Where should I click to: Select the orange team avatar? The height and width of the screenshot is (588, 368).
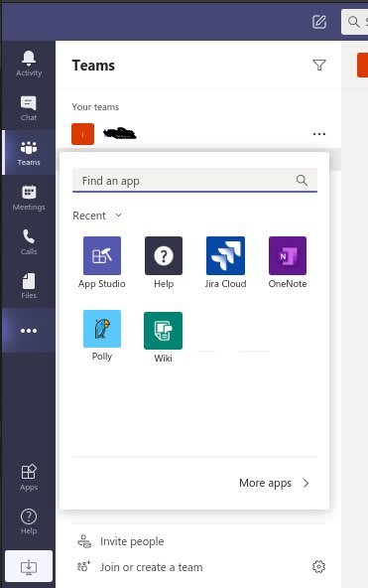[82, 134]
